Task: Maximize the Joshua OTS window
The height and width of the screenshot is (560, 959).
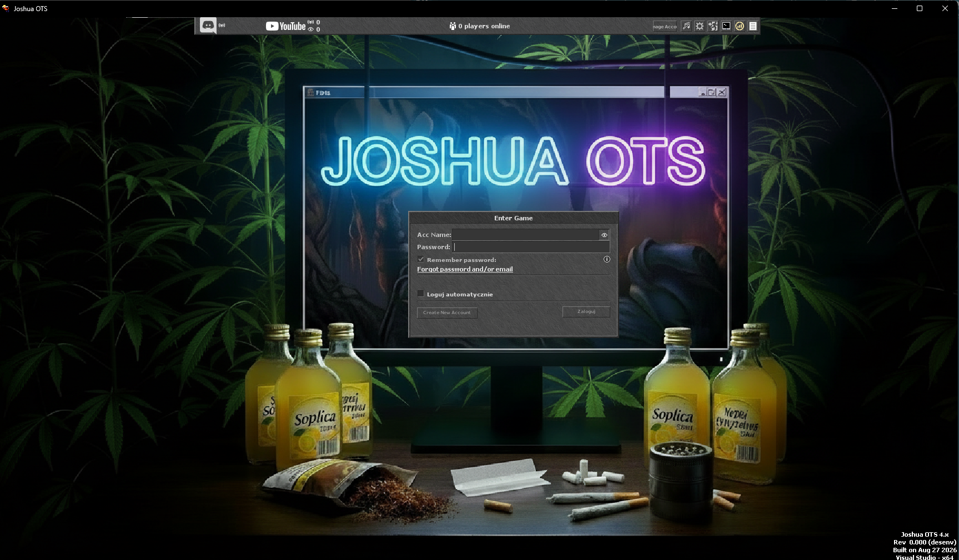Action: point(920,8)
